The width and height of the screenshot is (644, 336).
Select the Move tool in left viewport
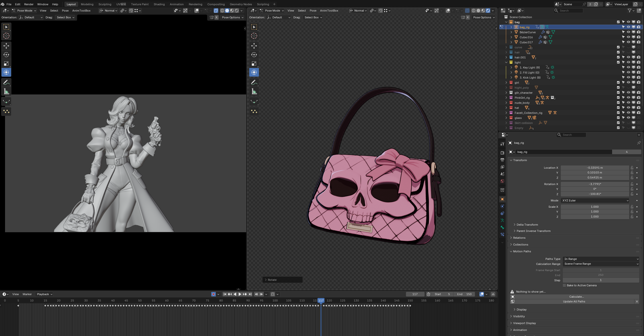pyautogui.click(x=6, y=46)
